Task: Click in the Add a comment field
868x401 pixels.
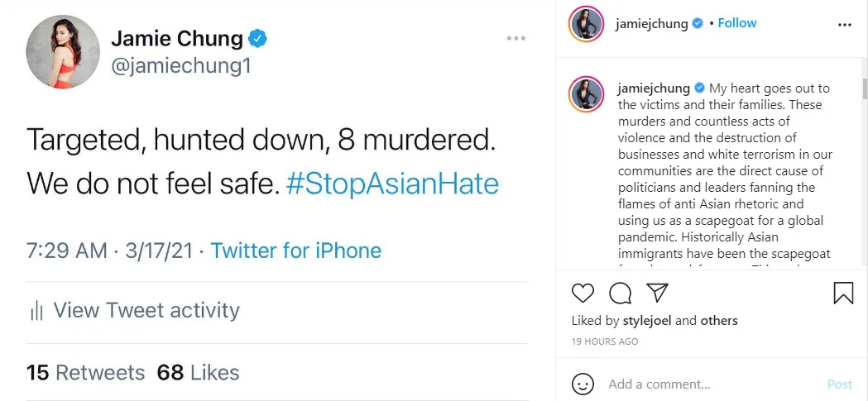Action: coord(712,384)
